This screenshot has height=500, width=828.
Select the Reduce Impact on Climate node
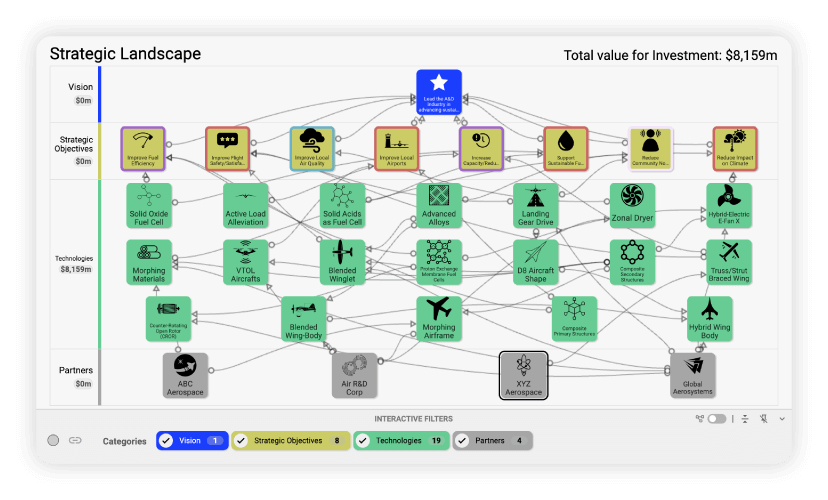click(735, 148)
